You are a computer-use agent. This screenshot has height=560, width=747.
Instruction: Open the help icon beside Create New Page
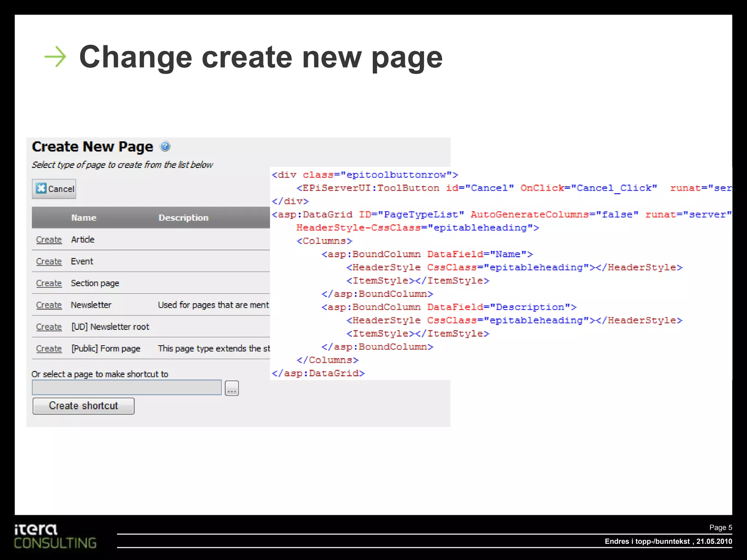165,147
